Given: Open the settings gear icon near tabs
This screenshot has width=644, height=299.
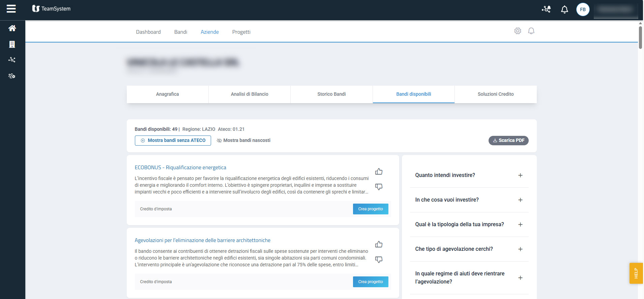Looking at the screenshot, I should tap(518, 31).
